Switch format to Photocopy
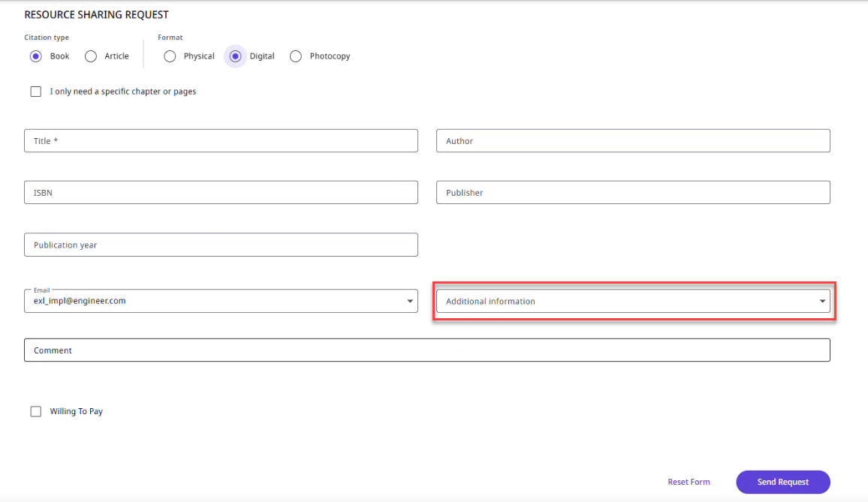The image size is (868, 502). [x=296, y=56]
